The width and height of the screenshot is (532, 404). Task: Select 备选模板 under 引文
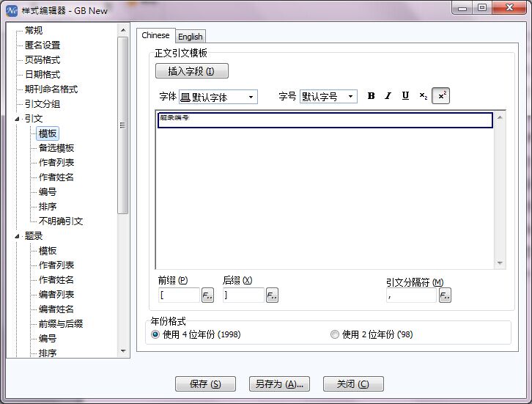56,148
